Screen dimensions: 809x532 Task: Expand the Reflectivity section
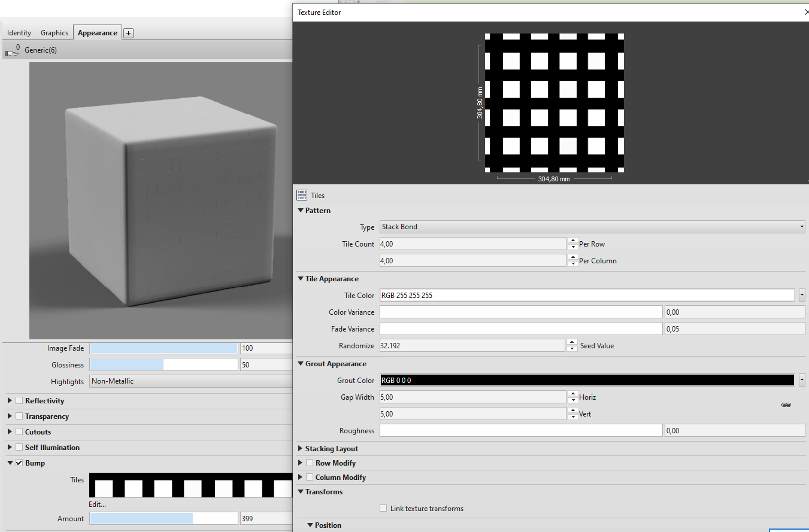coord(10,401)
